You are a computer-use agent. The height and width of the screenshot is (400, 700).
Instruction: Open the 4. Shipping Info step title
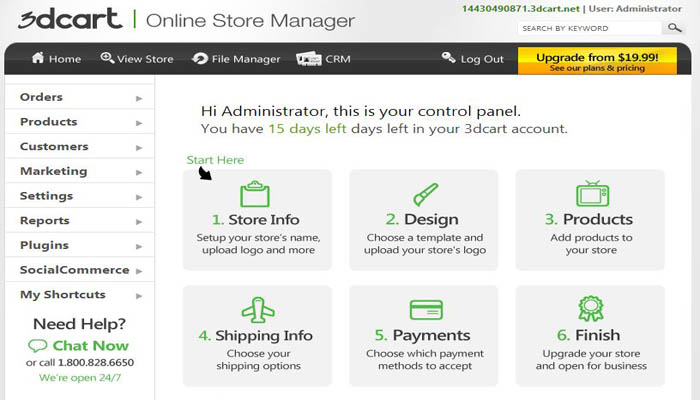tap(255, 335)
